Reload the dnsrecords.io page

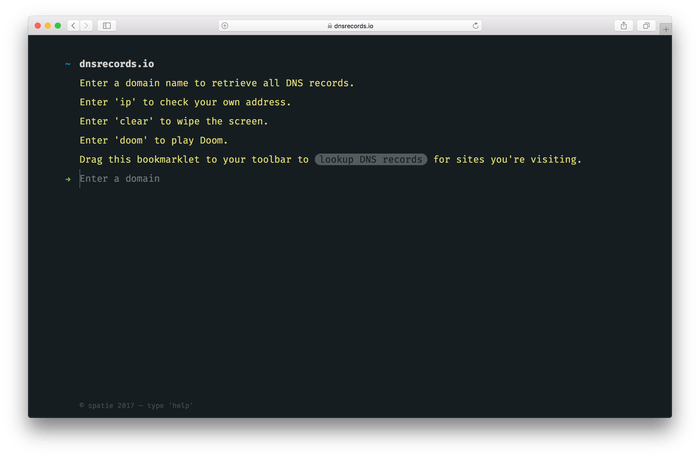tap(475, 26)
